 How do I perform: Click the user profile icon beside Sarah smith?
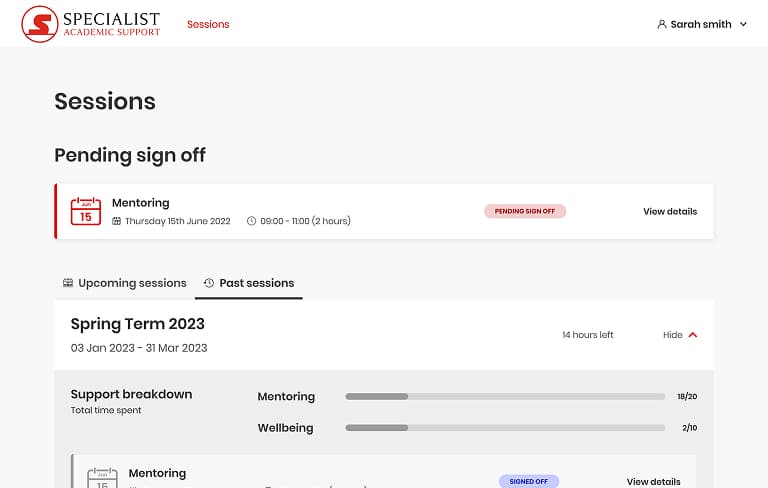(x=662, y=24)
